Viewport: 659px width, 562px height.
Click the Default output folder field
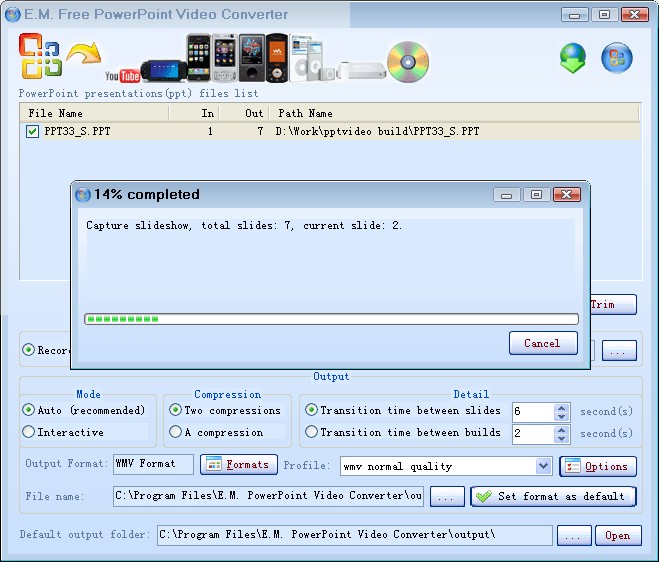(x=355, y=535)
